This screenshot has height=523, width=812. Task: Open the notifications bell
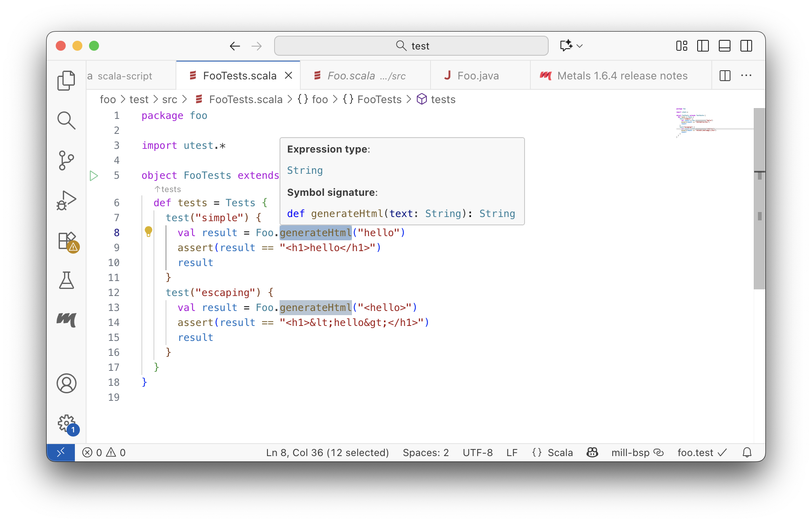click(747, 452)
